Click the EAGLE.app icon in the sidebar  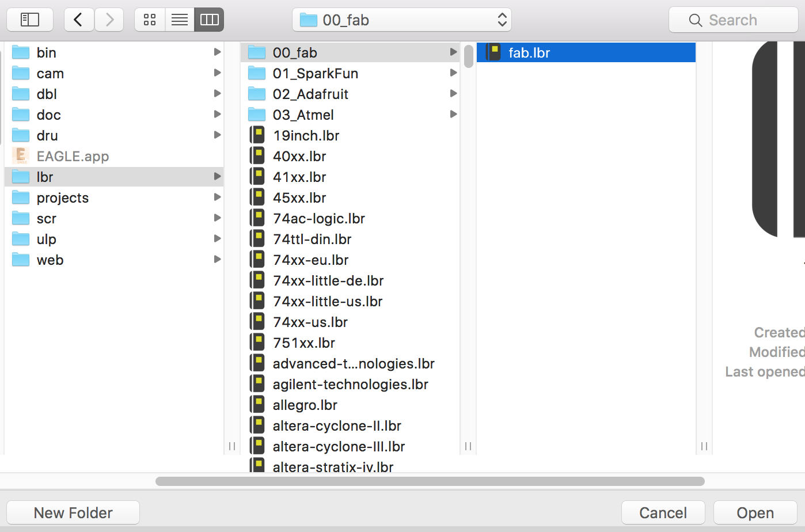tap(21, 155)
